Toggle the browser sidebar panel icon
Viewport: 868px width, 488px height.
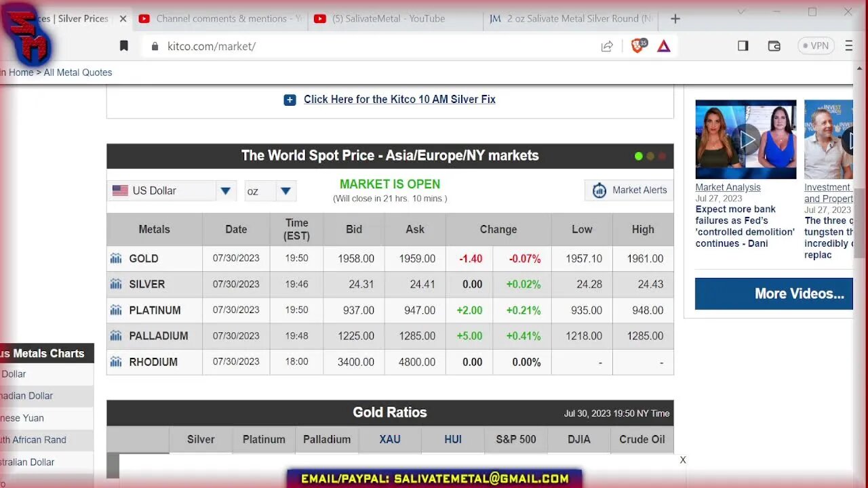pyautogui.click(x=743, y=46)
